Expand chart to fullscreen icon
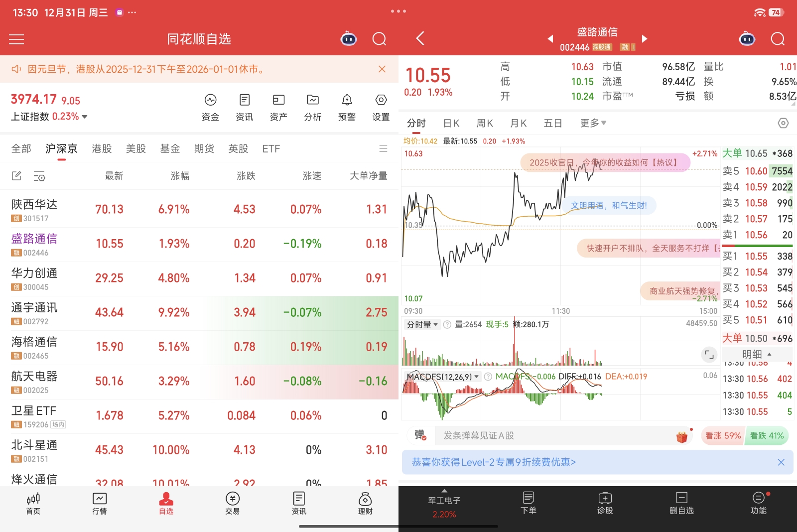The height and width of the screenshot is (532, 797). click(709, 355)
